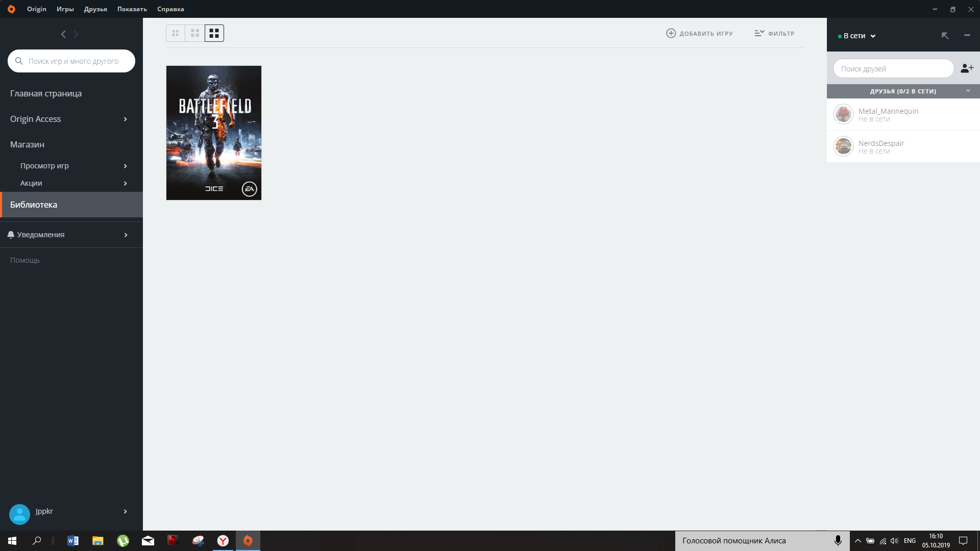Click the Алиса microphone icon
980x551 pixels.
pyautogui.click(x=838, y=541)
